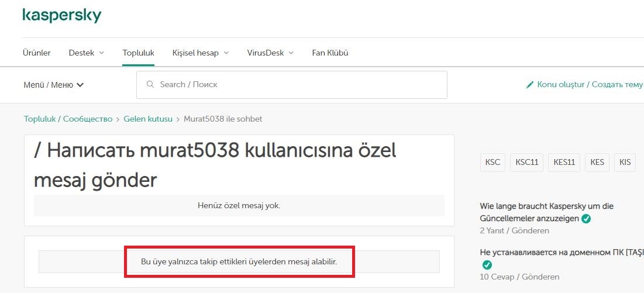Screen dimensions: 644x293
Task: Click green checkmark after Güncellemeler anzuzeigen
Action: pyautogui.click(x=586, y=219)
